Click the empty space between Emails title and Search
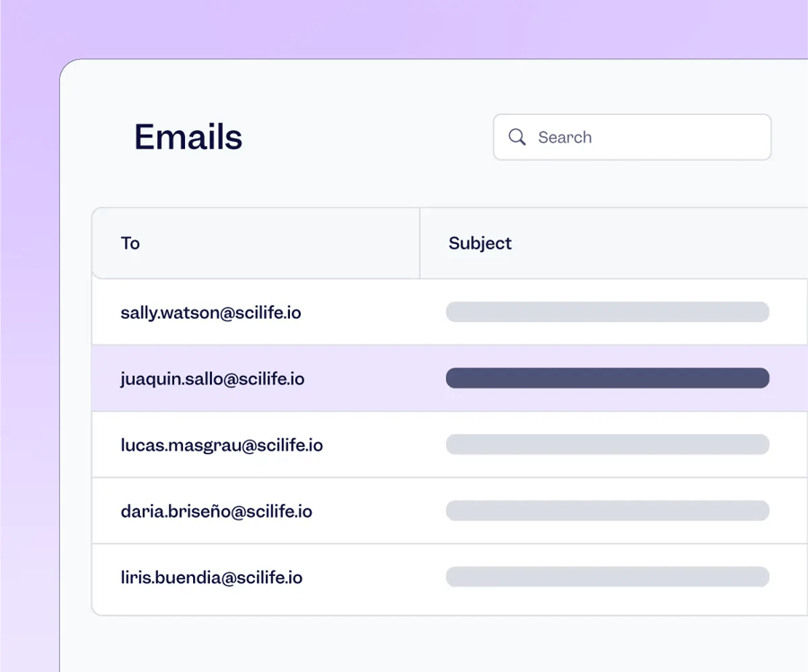 click(x=368, y=137)
